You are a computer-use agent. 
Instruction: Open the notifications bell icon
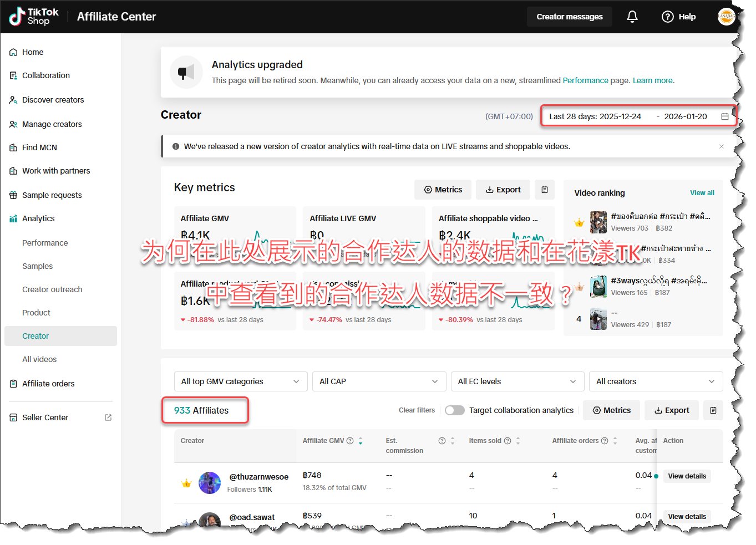pos(632,17)
